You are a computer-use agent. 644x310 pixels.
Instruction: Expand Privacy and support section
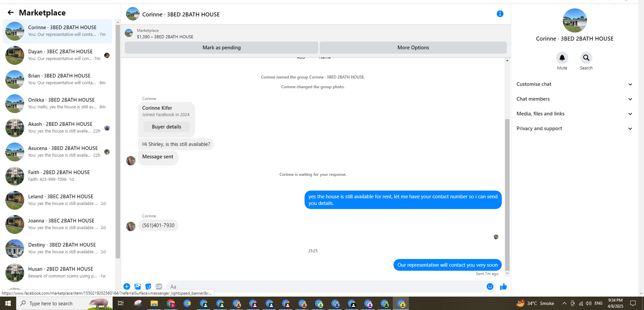click(x=575, y=128)
